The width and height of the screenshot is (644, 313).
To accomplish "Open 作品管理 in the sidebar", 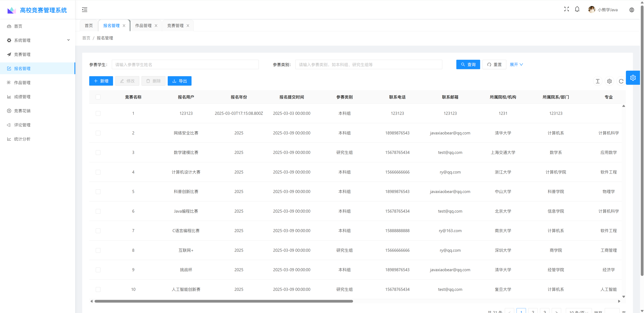I will point(38,83).
